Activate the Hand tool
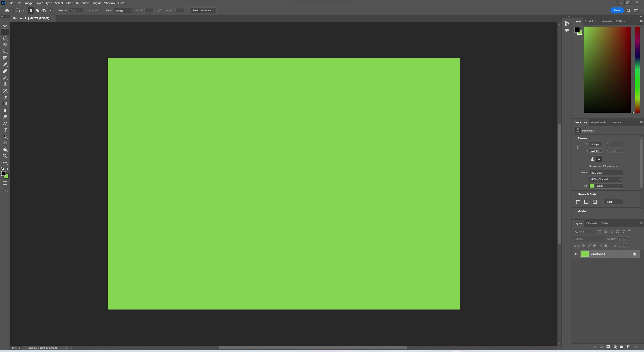This screenshot has width=644, height=352. (5, 149)
